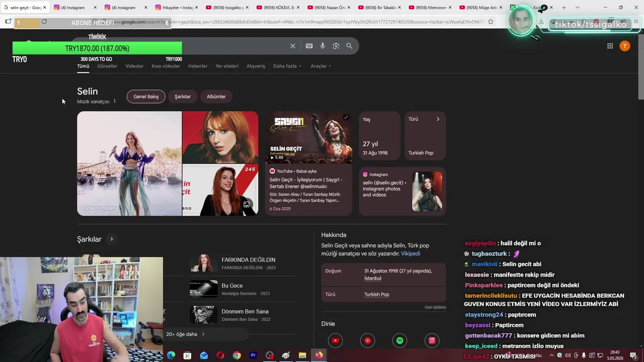The height and width of the screenshot is (362, 644).
Task: Open File Explorer from taskbar
Action: coord(302,355)
